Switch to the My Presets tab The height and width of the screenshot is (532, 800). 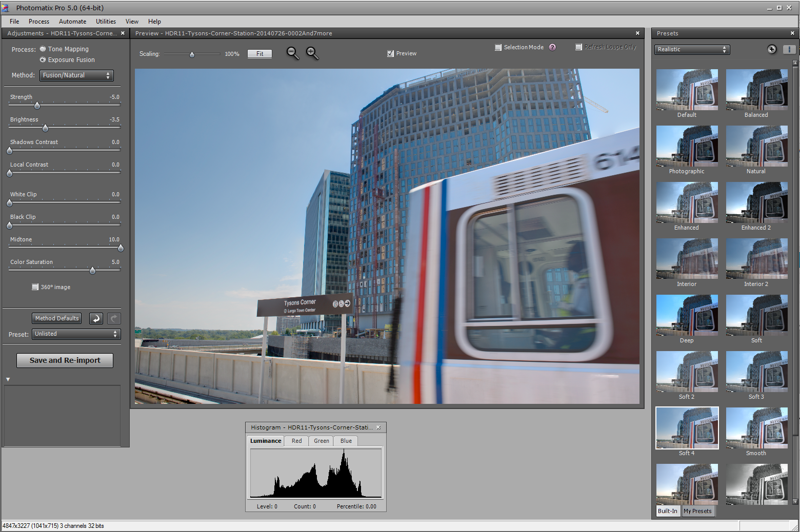click(697, 511)
